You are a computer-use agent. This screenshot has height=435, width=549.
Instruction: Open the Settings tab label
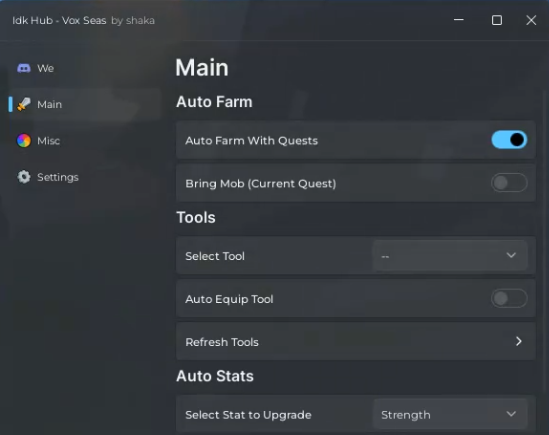(x=58, y=177)
